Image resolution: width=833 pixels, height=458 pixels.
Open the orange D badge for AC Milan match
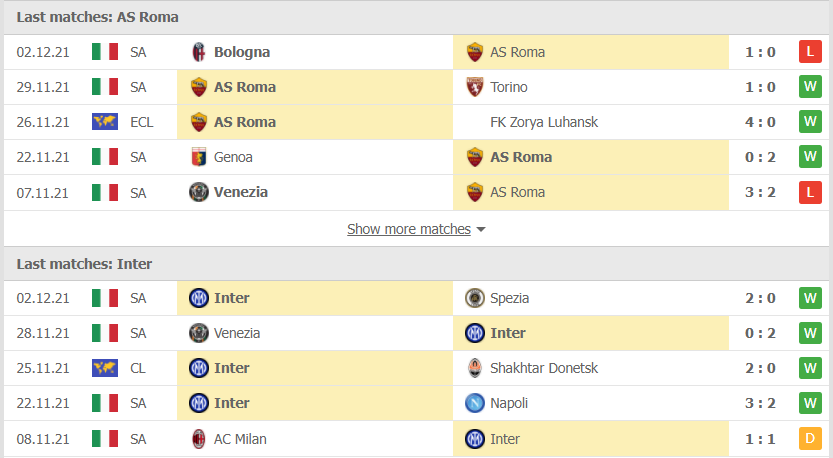click(810, 438)
